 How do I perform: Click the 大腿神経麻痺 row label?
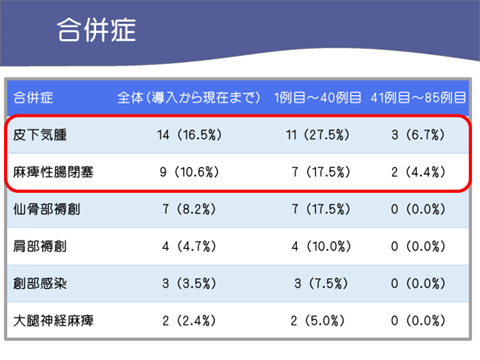pyautogui.click(x=53, y=321)
